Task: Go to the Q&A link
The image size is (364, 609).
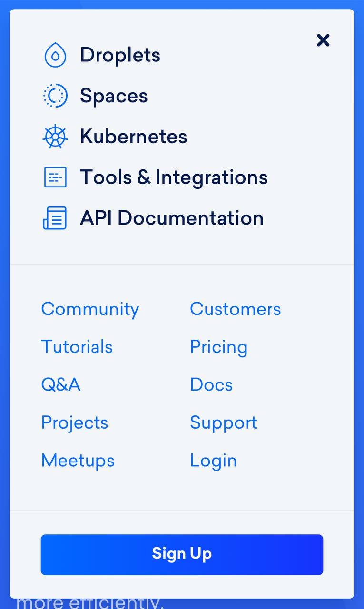Action: coord(61,385)
